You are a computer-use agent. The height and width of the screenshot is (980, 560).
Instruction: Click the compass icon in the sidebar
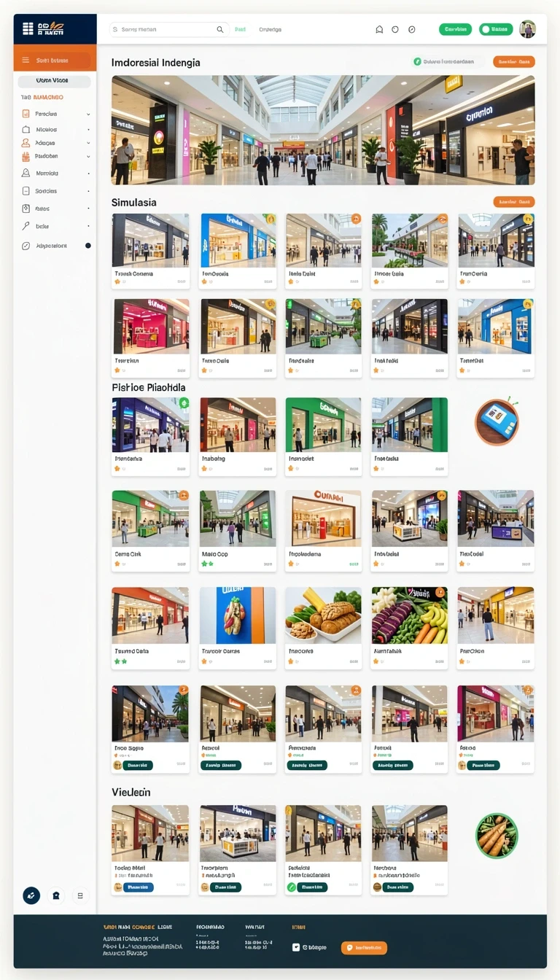26,246
